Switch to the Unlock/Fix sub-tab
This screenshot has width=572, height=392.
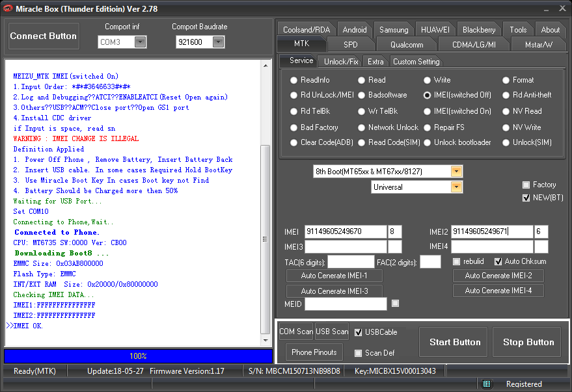tap(341, 62)
